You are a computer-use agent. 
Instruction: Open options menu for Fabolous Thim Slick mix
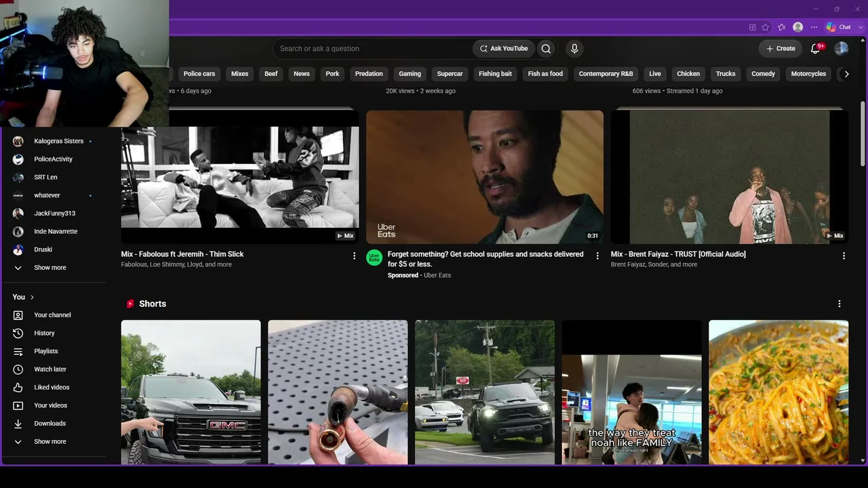click(x=354, y=256)
